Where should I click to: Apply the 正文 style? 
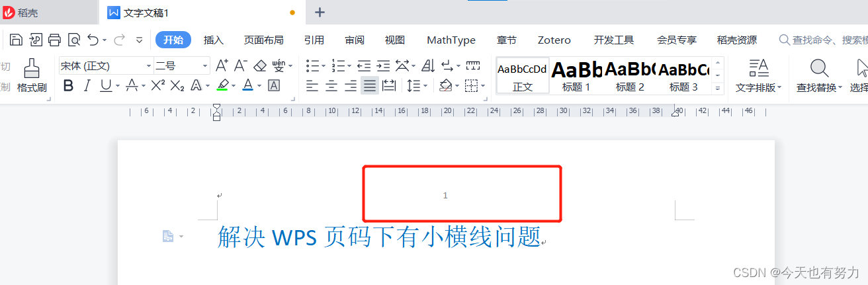[523, 75]
